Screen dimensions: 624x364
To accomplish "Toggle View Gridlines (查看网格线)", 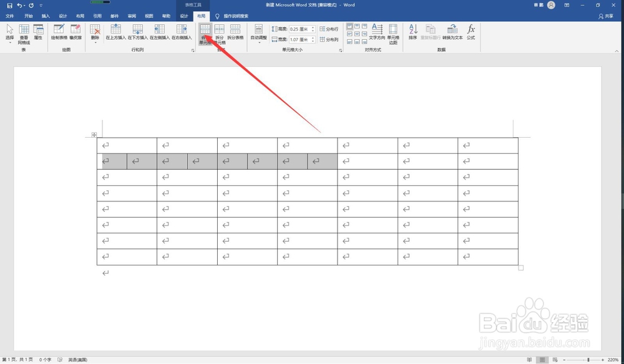I will pos(24,34).
